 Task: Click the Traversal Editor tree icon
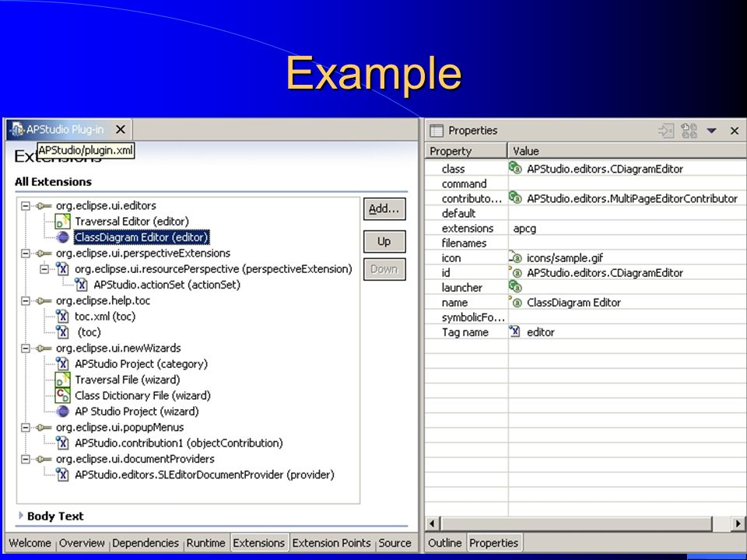click(62, 222)
